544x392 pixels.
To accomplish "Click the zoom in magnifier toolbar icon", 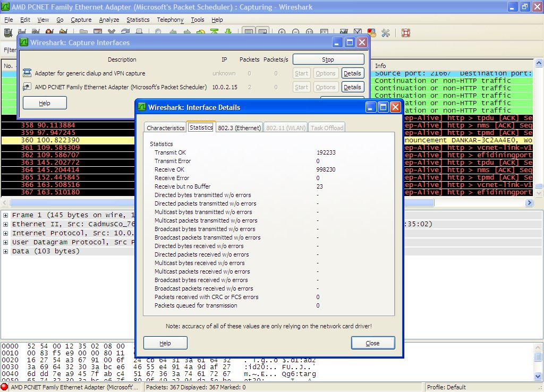I will 282,32.
